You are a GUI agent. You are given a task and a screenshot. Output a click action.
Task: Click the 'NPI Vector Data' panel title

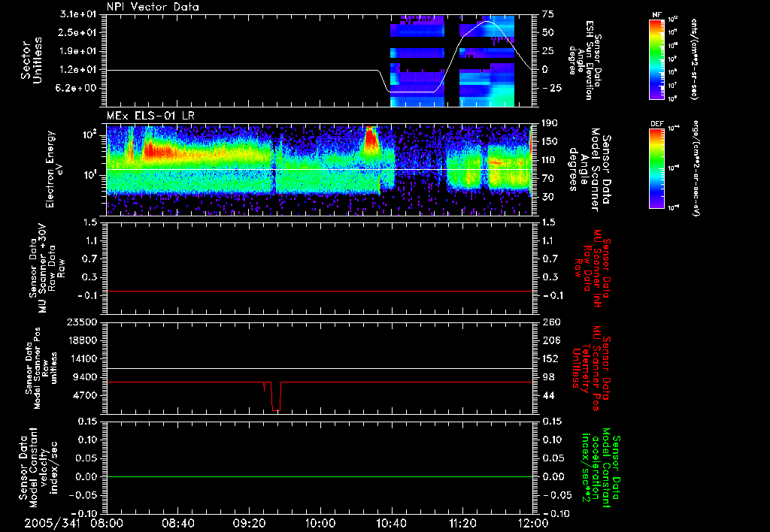pyautogui.click(x=153, y=7)
